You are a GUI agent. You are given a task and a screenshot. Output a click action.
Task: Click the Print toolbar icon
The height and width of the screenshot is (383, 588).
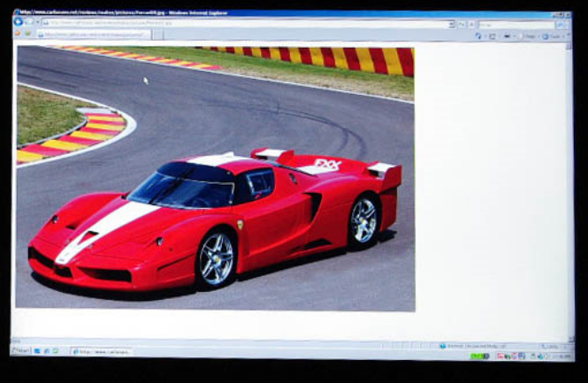(x=507, y=36)
